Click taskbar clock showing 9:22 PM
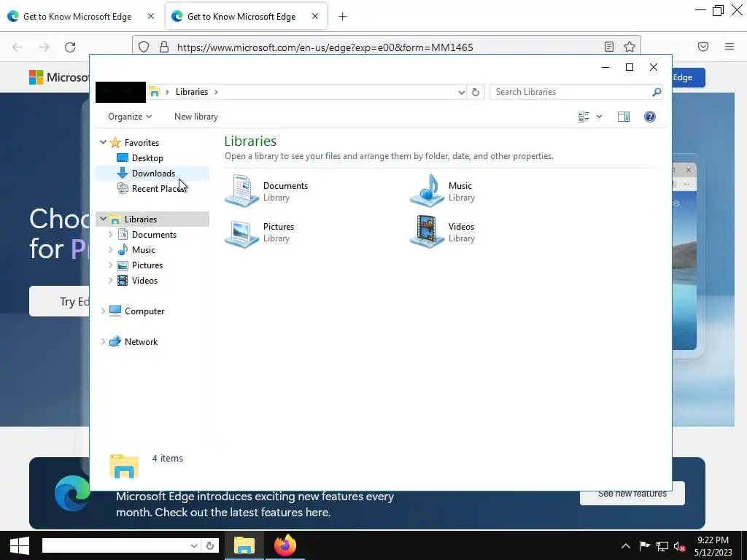Image resolution: width=747 pixels, height=560 pixels. coord(713,546)
